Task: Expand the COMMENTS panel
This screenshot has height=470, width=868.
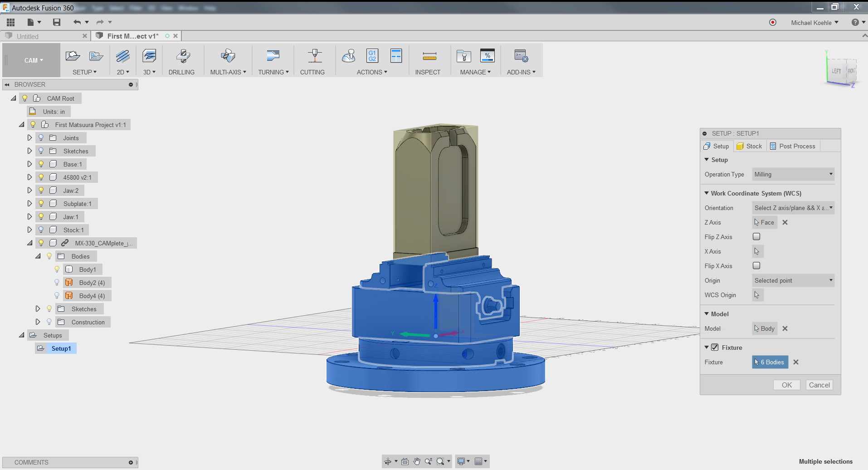Action: (x=131, y=462)
